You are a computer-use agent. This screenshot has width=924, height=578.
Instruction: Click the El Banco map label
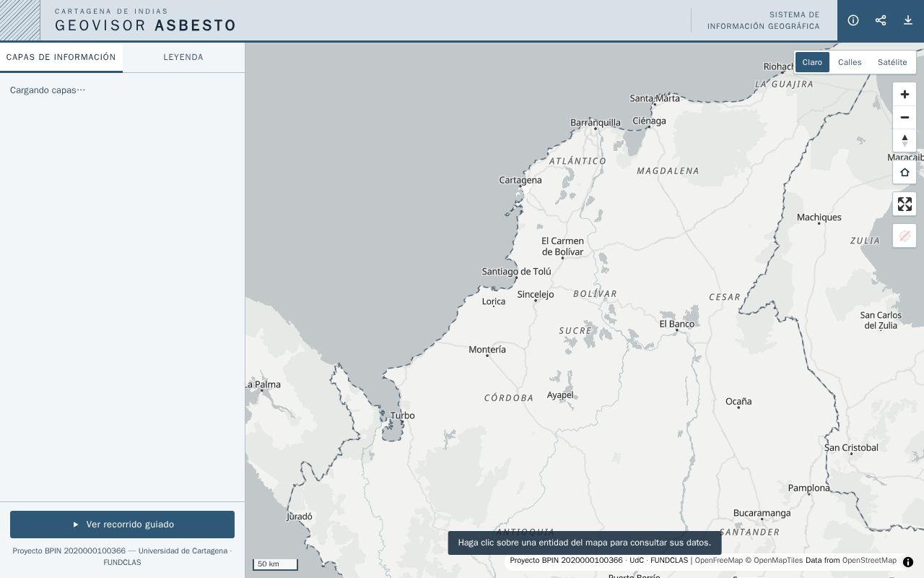coord(677,324)
